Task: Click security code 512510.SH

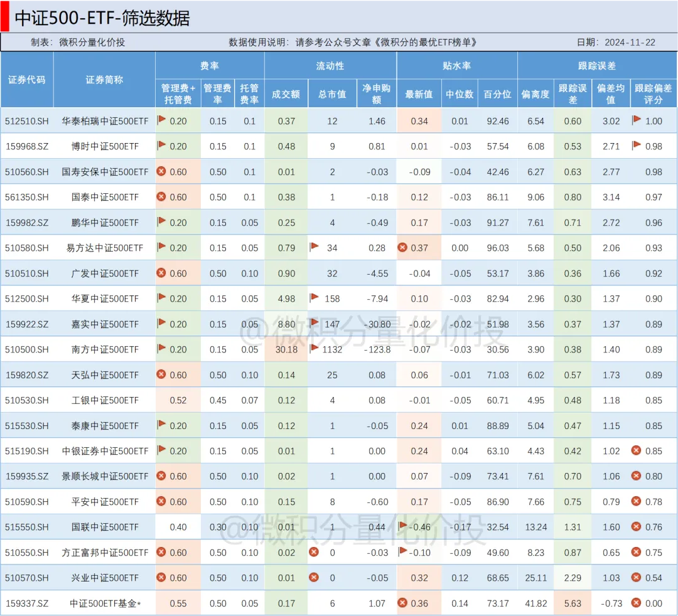Action: (x=26, y=121)
